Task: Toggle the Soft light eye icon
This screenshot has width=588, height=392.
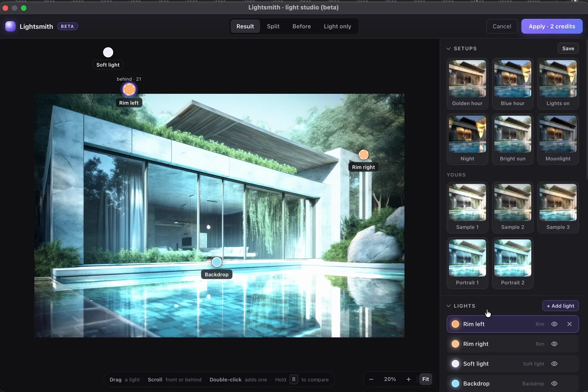Action: (554, 364)
